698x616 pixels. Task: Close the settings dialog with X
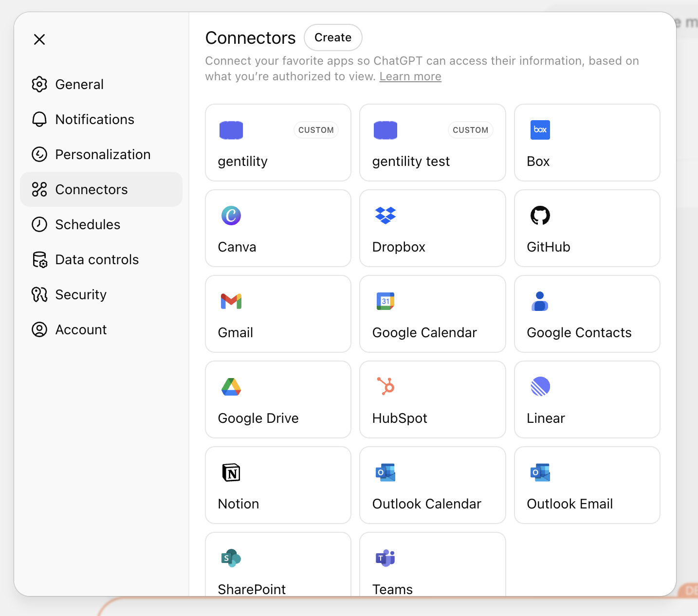click(x=39, y=39)
